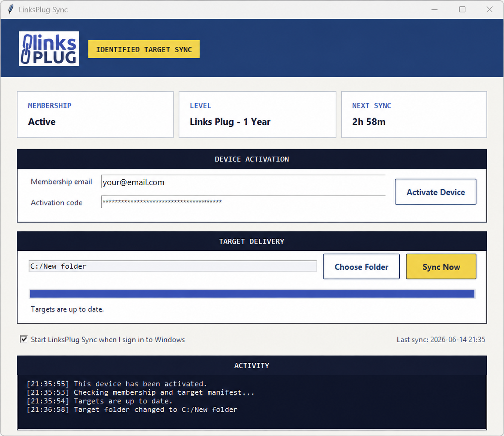The height and width of the screenshot is (436, 504).
Task: Click the Device Activation section header
Action: pos(252,159)
